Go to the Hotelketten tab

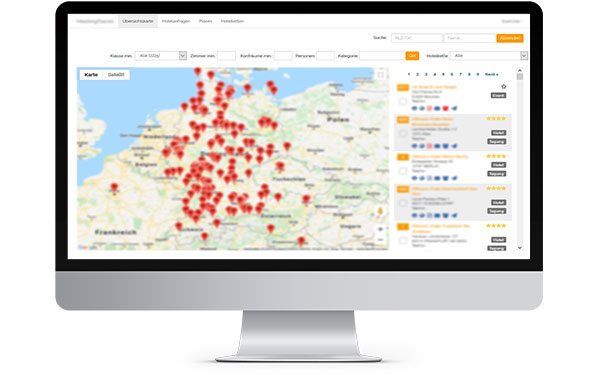click(x=232, y=21)
